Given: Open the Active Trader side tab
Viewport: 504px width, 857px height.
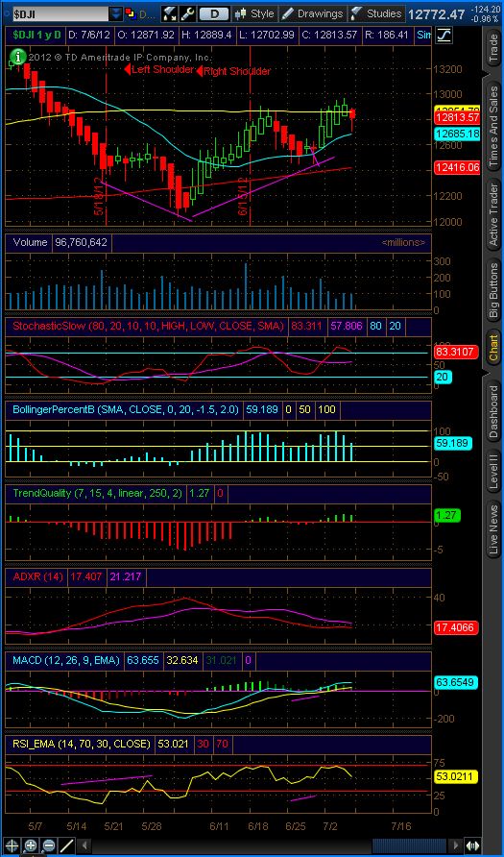Looking at the screenshot, I should pyautogui.click(x=493, y=215).
